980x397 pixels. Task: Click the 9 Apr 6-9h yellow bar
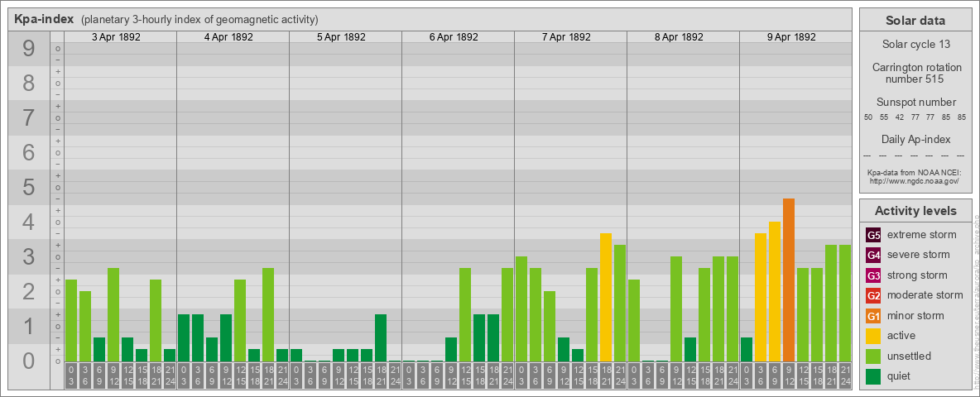tap(775, 291)
